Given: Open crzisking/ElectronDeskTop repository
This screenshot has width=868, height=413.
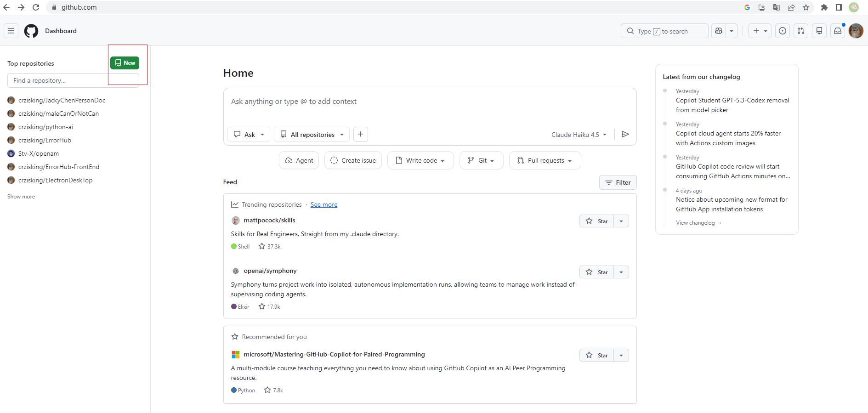Looking at the screenshot, I should point(55,180).
